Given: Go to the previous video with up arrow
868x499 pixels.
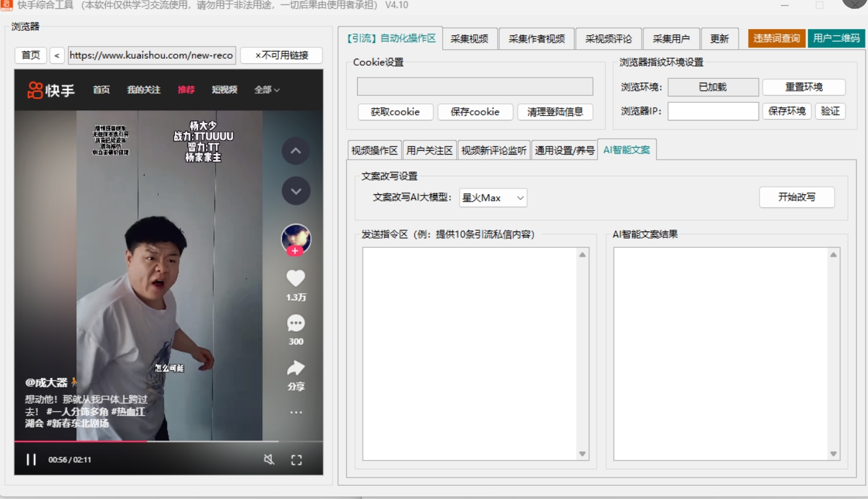Looking at the screenshot, I should click(x=295, y=151).
